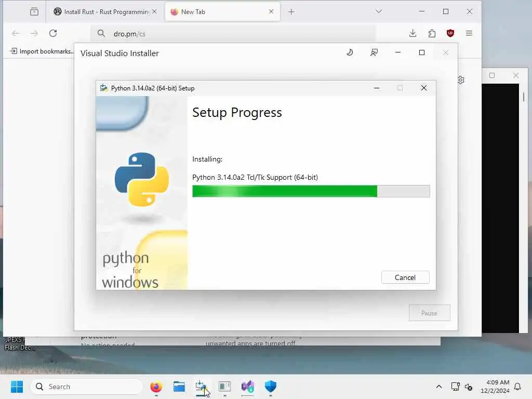532x399 pixels.
Task: Open the Windows Start menu
Action: (x=17, y=387)
